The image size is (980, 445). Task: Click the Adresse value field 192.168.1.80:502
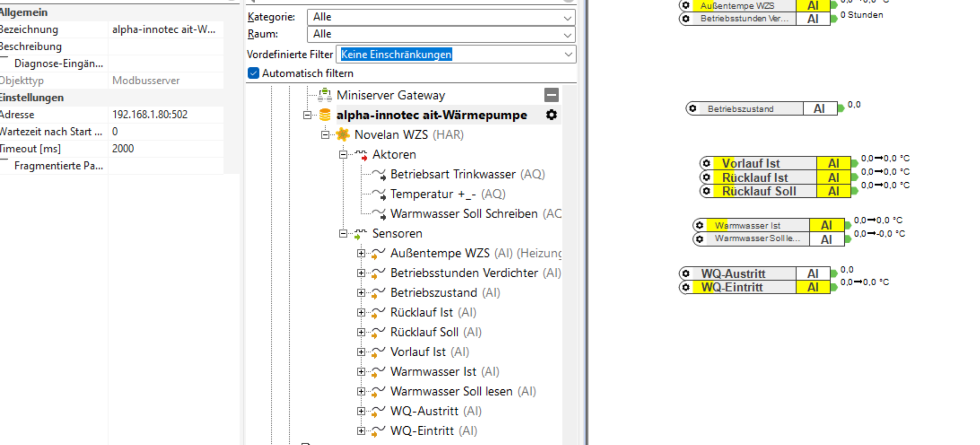pyautogui.click(x=150, y=114)
